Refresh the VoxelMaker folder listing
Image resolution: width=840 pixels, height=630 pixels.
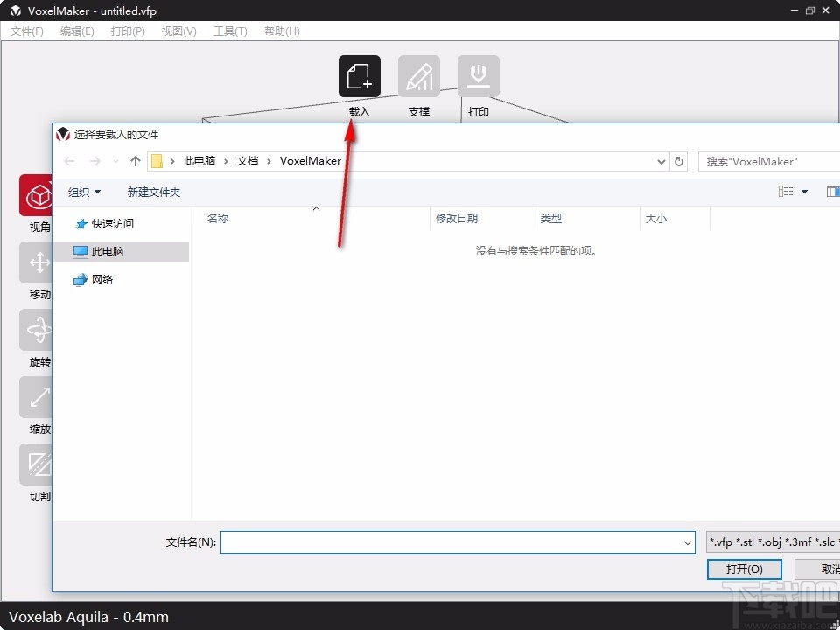tap(679, 161)
